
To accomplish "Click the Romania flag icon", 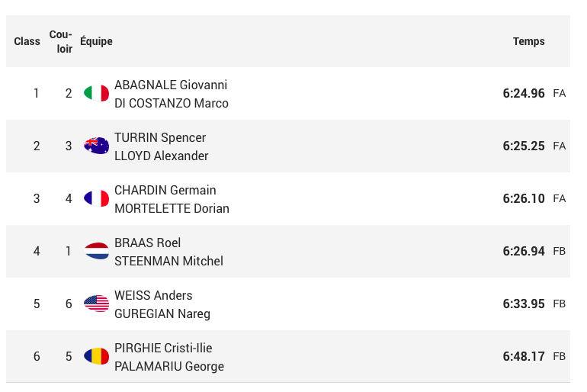I will pos(97,356).
